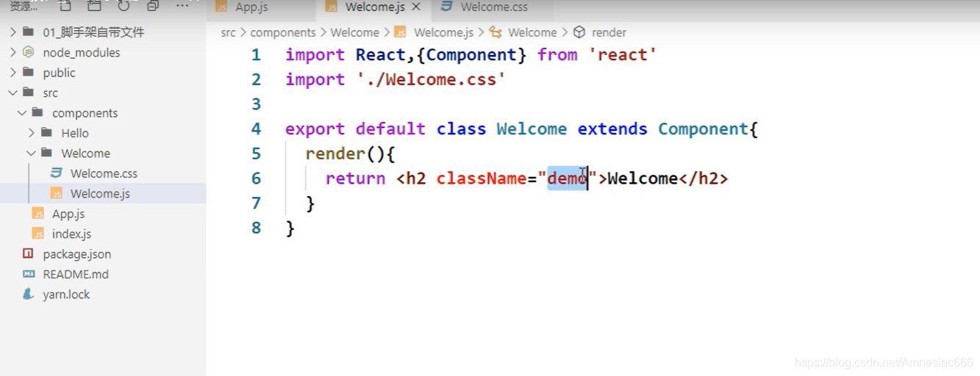Click the CSS file icon beside Welcome.css in tree

(57, 173)
